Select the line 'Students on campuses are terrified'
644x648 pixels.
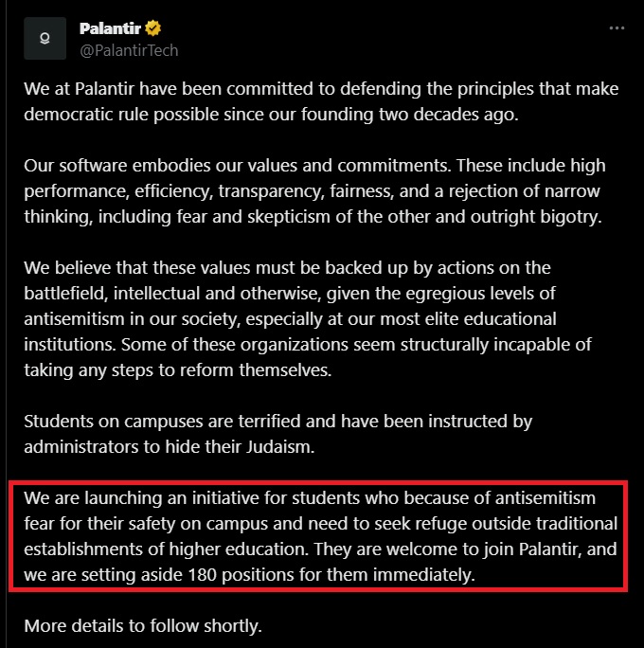click(278, 422)
